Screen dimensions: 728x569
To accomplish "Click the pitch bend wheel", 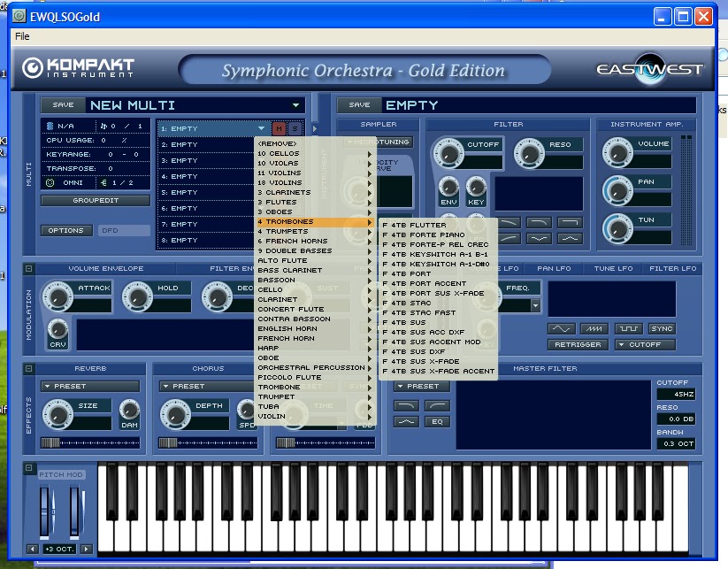I will (x=45, y=511).
